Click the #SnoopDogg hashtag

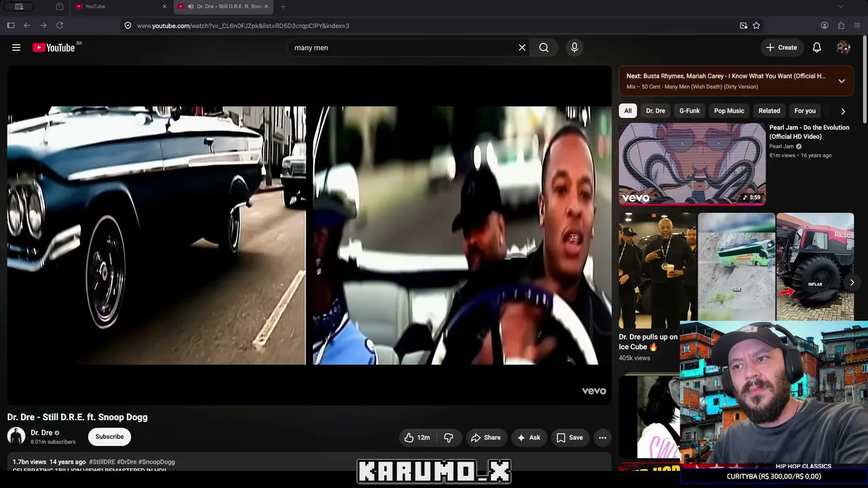[157, 462]
